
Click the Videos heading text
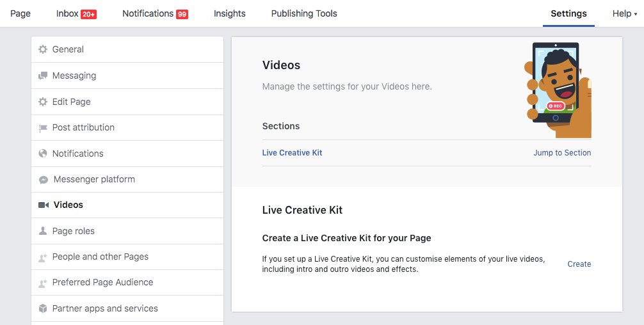[281, 65]
